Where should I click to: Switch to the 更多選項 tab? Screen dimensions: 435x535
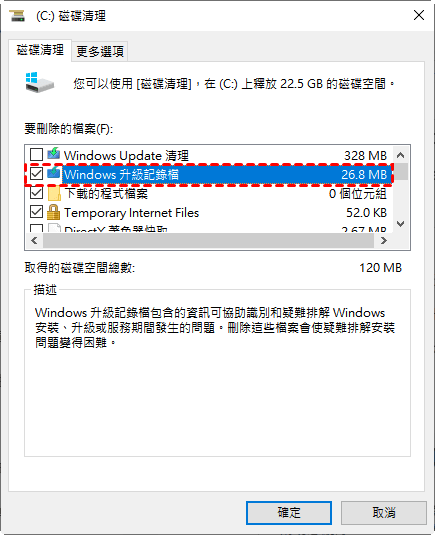[100, 52]
